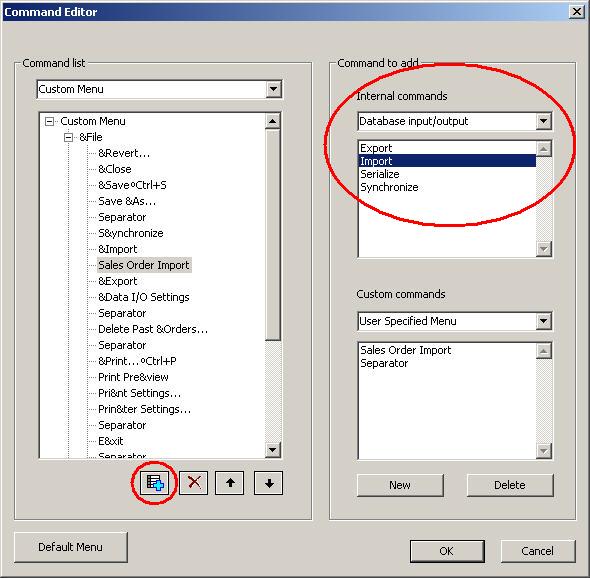Screen dimensions: 590x578
Task: Collapse the &File tree node
Action: [68, 137]
